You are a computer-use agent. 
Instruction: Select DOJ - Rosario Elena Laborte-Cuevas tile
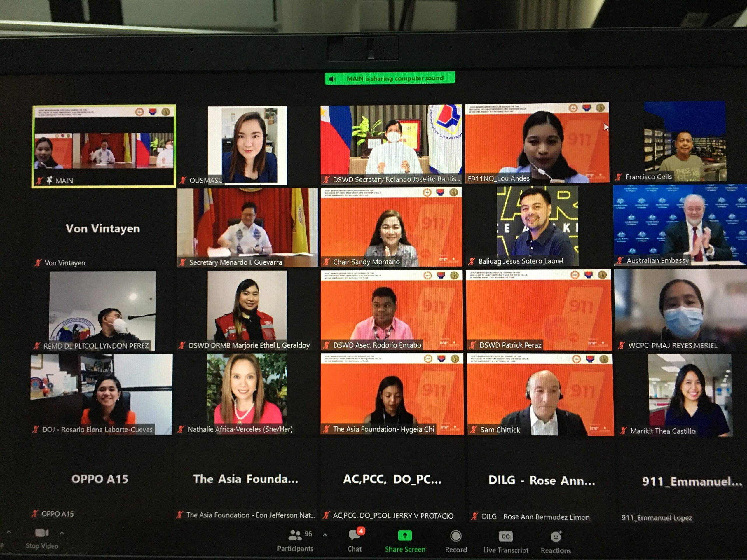click(101, 394)
